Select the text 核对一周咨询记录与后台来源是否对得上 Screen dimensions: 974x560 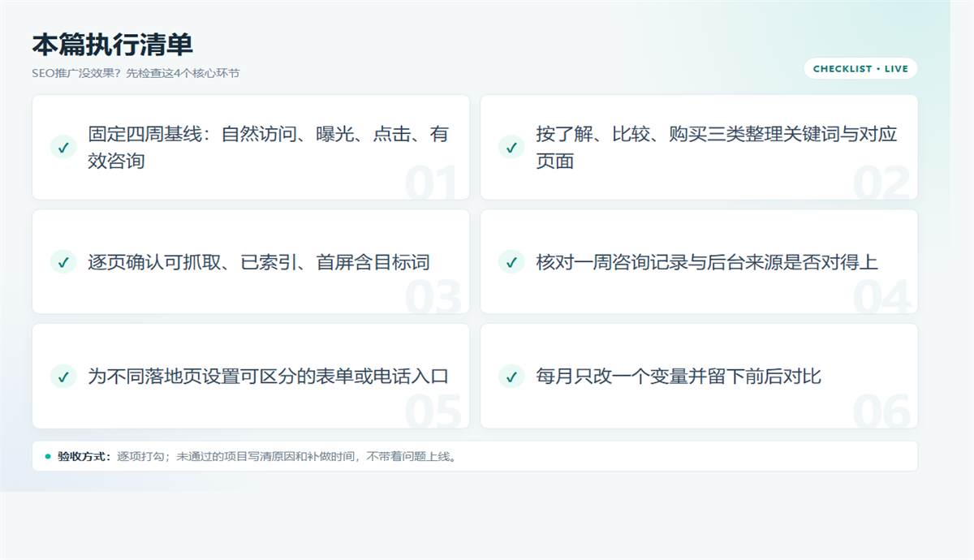(707, 261)
